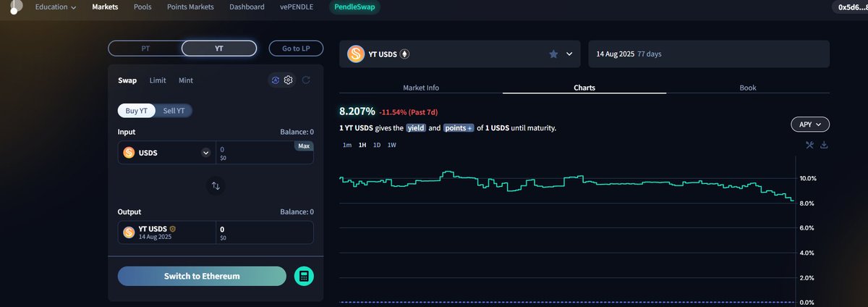Screen dimensions: 868x307
Task: Open the USDS input token dropdown
Action: [x=205, y=153]
